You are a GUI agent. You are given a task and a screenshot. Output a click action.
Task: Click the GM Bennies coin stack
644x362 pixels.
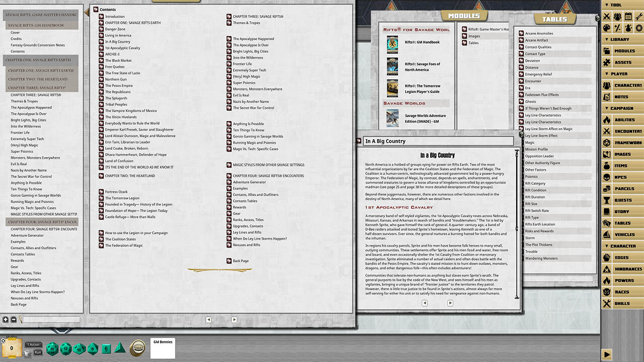tap(138, 348)
